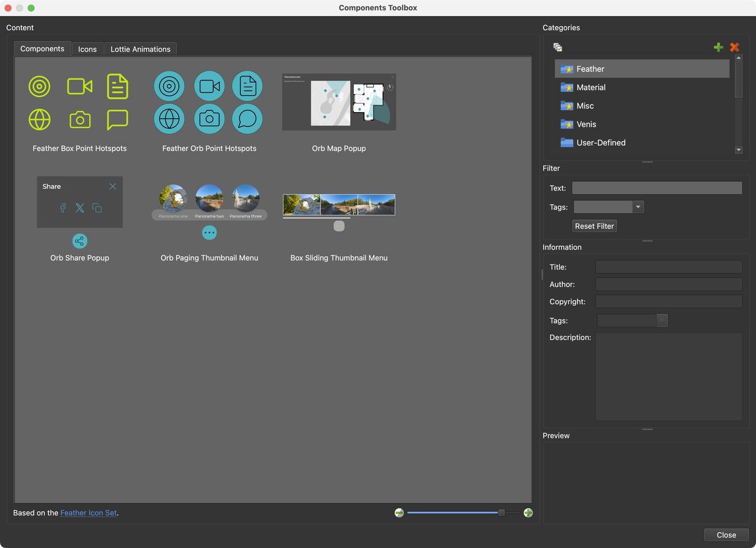Open the Tags dropdown in the Information panel
Screen dimensions: 756x548
[662, 320]
